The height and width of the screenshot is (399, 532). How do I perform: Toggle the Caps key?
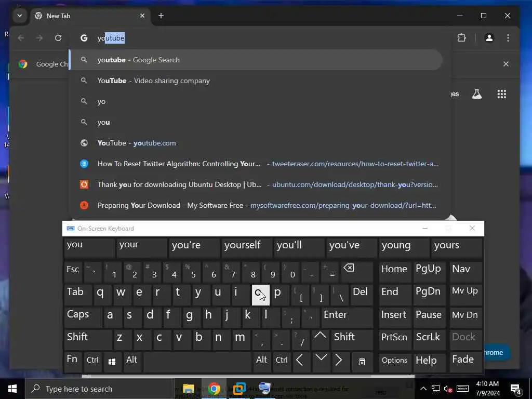[x=83, y=316]
